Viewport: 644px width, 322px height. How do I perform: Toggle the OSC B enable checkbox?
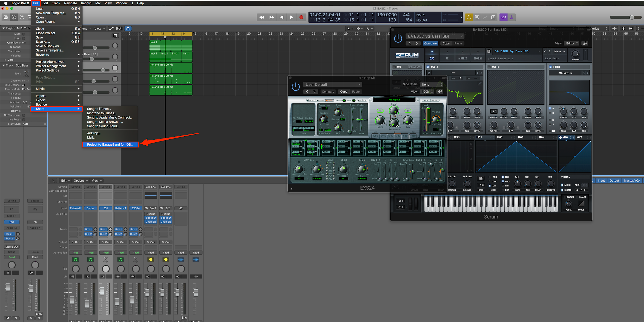(x=489, y=67)
